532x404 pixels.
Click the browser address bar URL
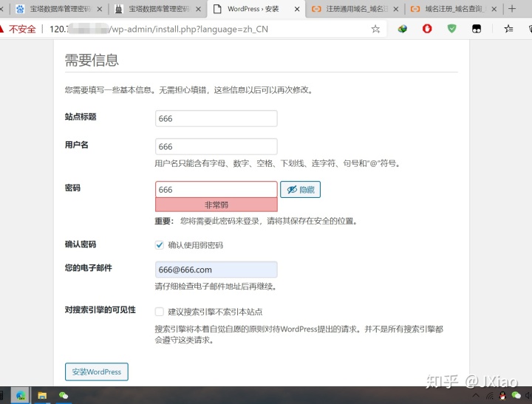159,29
